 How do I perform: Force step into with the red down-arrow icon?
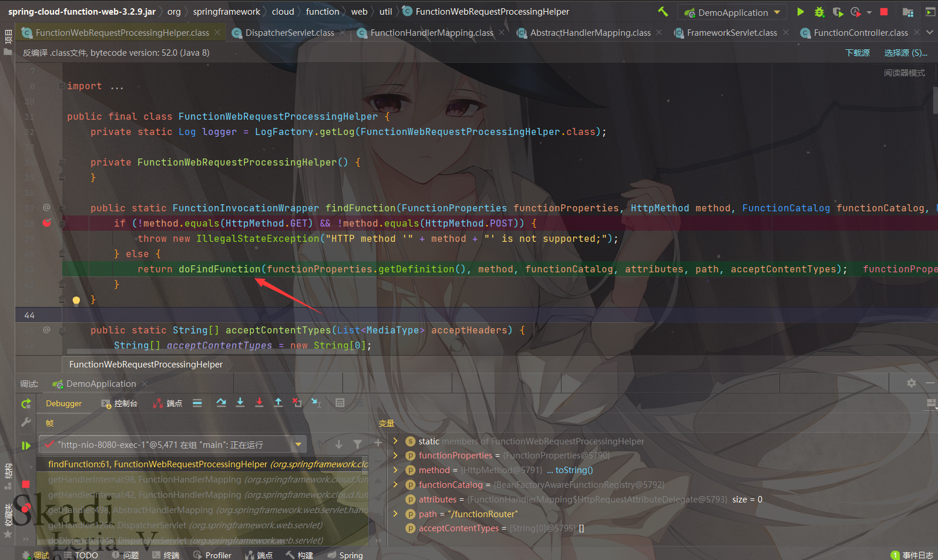click(x=259, y=403)
